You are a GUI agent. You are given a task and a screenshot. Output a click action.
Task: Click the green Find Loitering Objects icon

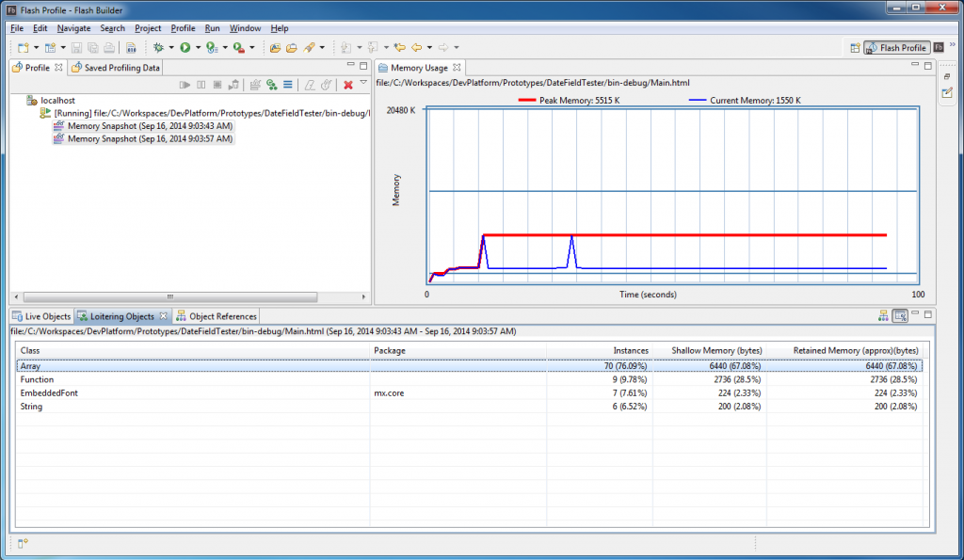271,85
